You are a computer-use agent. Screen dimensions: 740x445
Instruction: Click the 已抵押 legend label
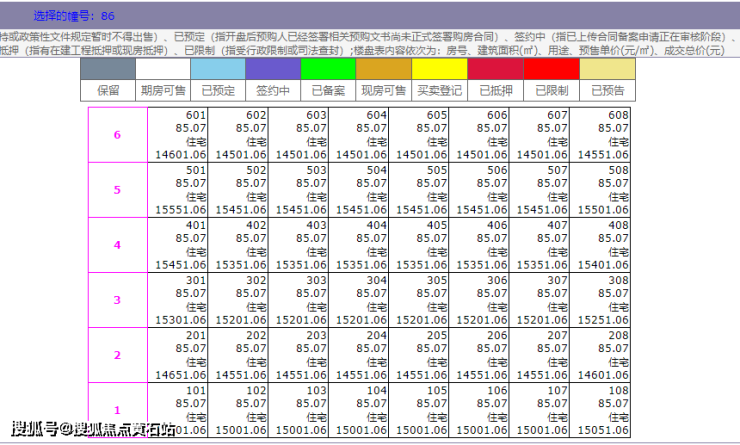click(496, 91)
